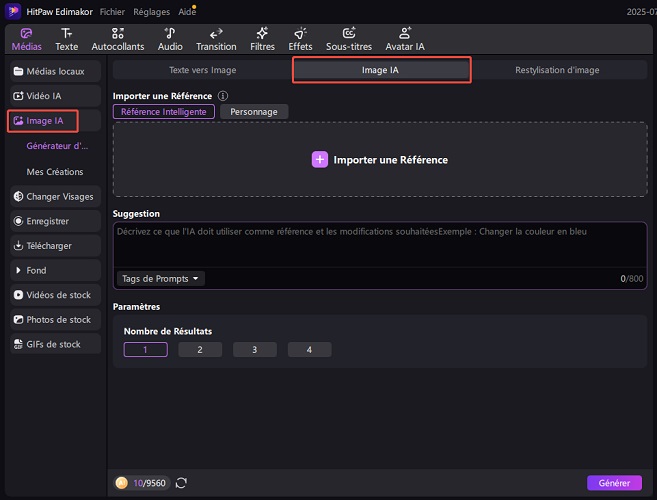Set Nombre de Résultats to 2
The image size is (657, 500).
[200, 350]
